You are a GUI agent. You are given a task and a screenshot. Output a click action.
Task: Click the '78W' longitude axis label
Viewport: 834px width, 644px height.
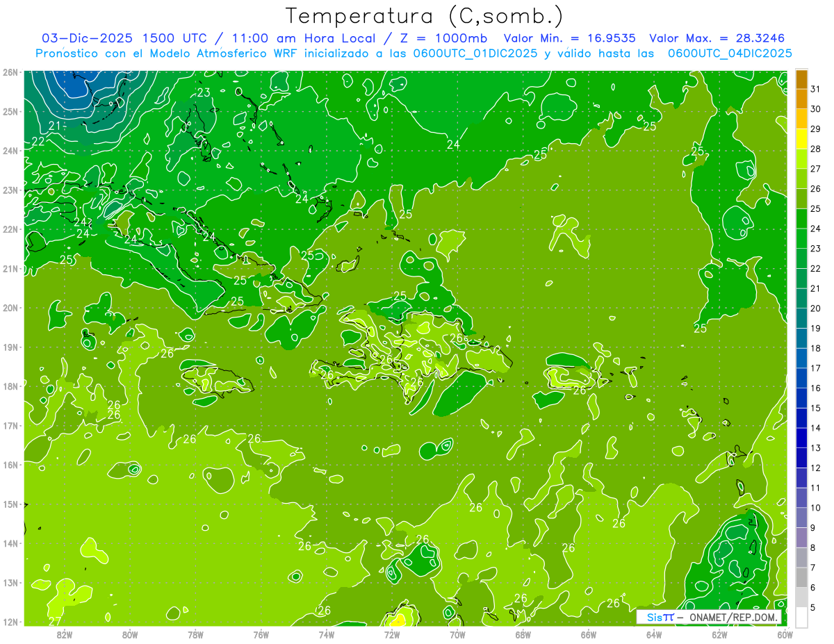(195, 634)
